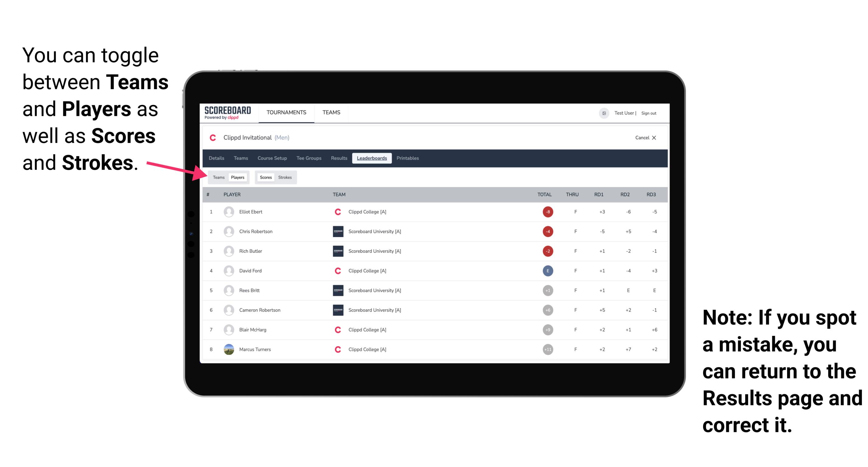Click the Players toggle button
This screenshot has height=467, width=868.
(x=237, y=177)
